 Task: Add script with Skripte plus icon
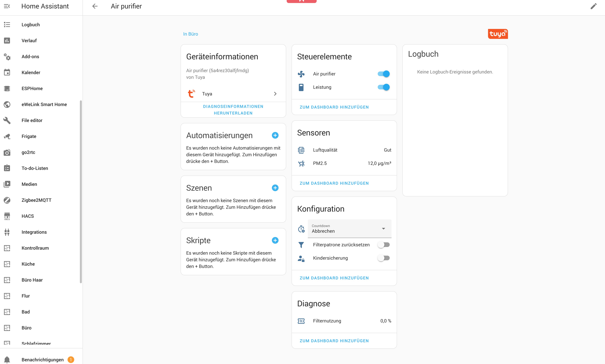pos(275,240)
